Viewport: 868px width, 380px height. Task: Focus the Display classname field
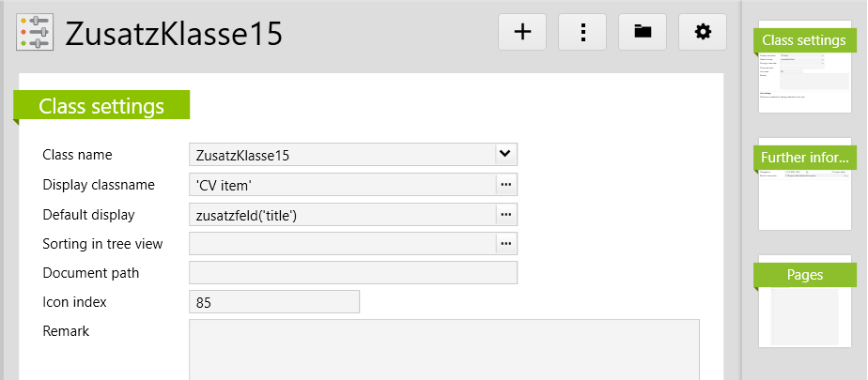(343, 185)
